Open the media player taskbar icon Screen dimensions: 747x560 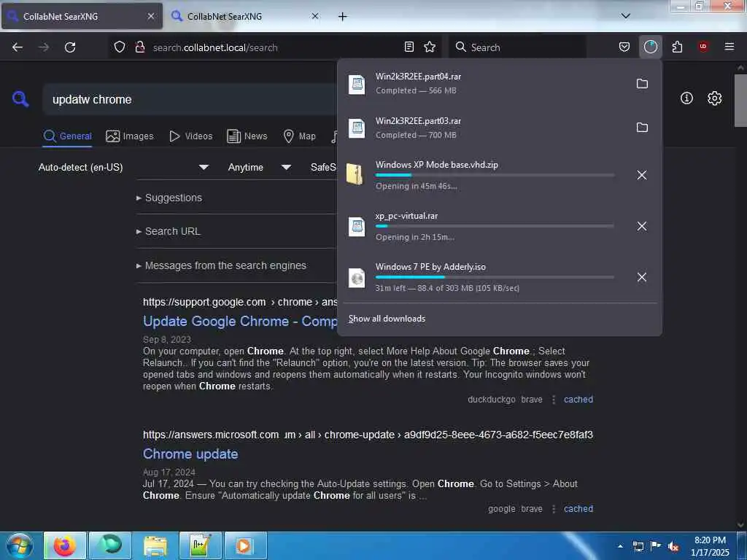click(245, 545)
